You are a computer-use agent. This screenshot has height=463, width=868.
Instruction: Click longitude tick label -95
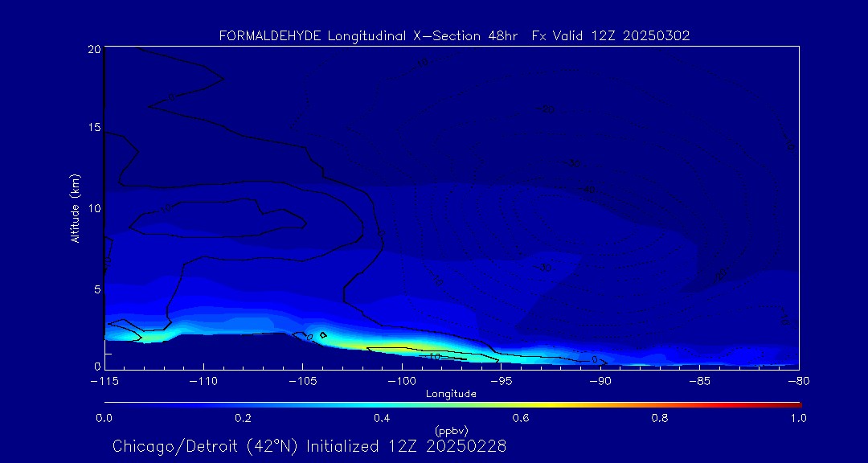click(501, 381)
